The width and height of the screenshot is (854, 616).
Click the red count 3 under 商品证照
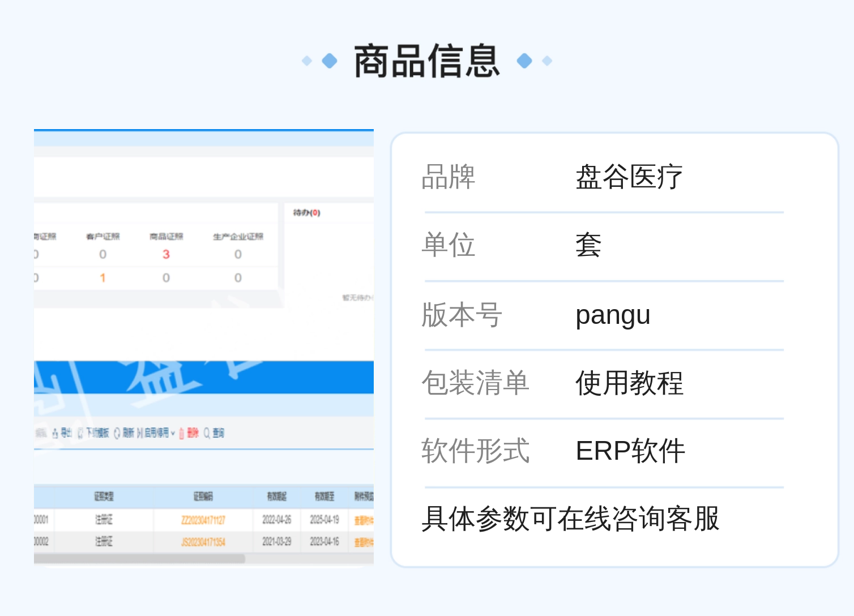coord(166,254)
